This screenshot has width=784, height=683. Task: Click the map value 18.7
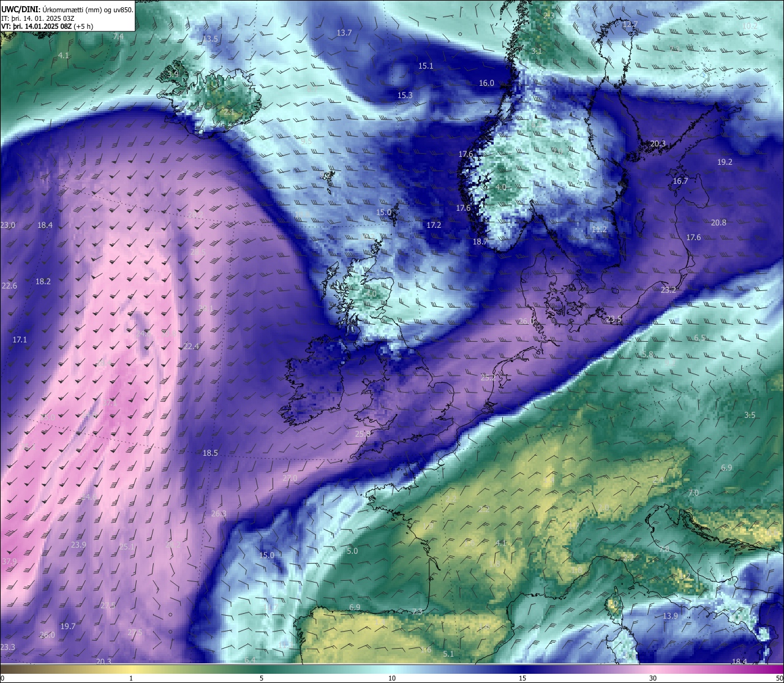[x=480, y=241]
